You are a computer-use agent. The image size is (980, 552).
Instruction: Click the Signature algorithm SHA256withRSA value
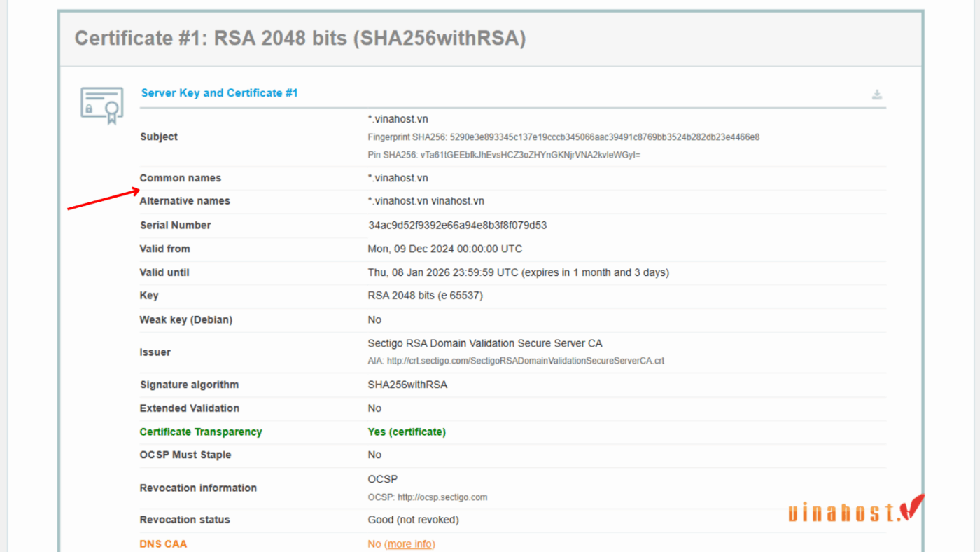point(407,385)
